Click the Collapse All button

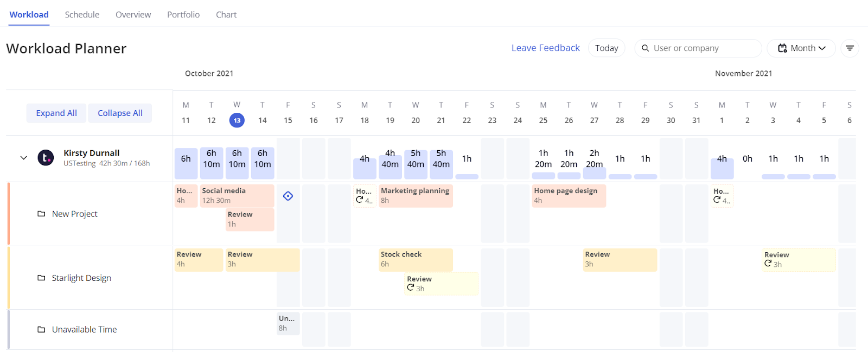coord(120,113)
